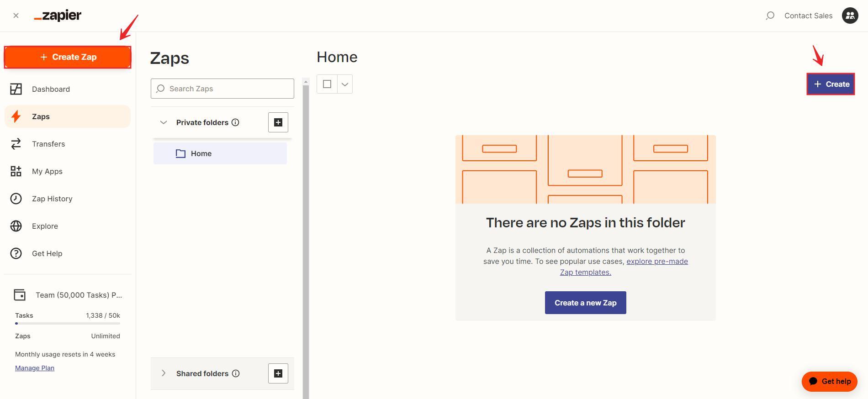Click 'There are no Zaps in this folder'
This screenshot has height=399, width=868.
pyautogui.click(x=586, y=223)
